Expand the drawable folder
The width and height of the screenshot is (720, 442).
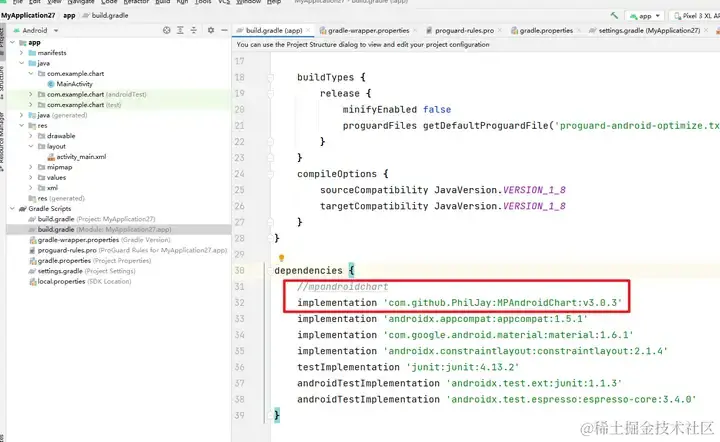pos(31,136)
